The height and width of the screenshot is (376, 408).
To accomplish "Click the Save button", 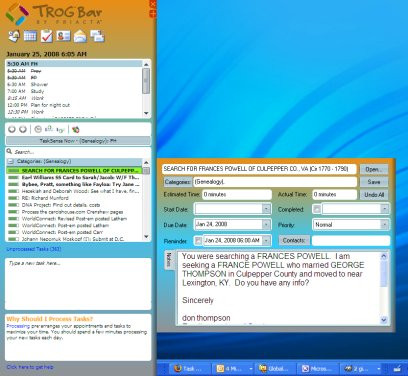I will pyautogui.click(x=374, y=182).
